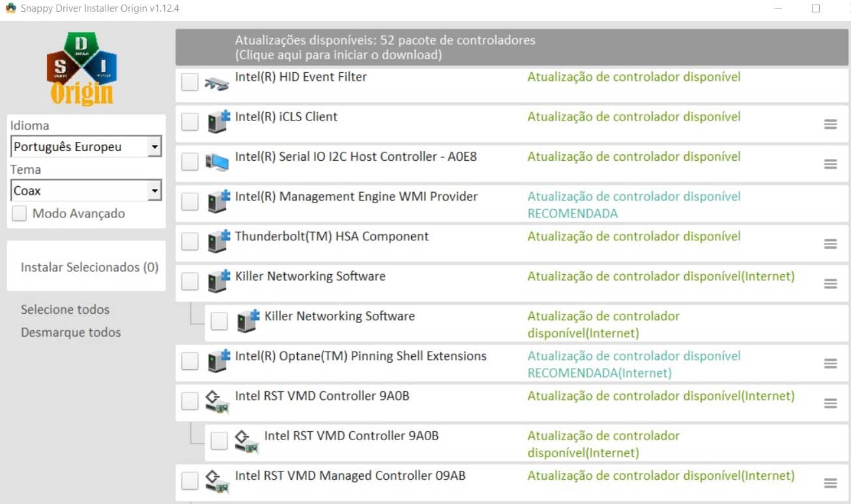Click Desmarque todos
Viewport: 851px width, 504px height.
coord(71,332)
